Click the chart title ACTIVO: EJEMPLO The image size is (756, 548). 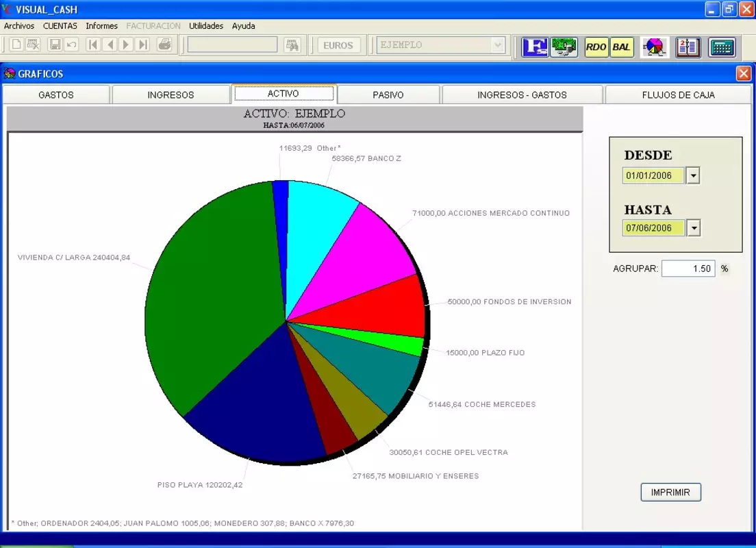click(294, 114)
